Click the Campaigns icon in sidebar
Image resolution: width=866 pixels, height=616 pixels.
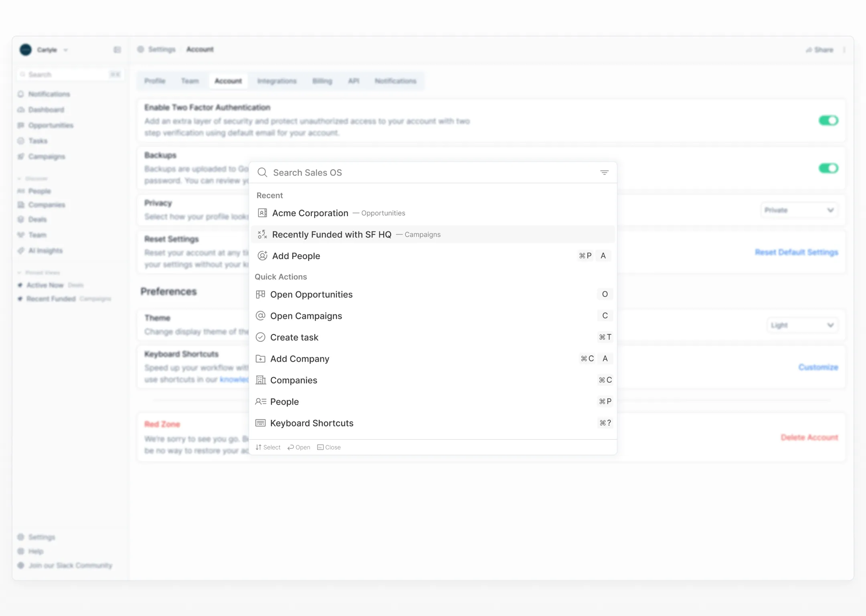[22, 156]
